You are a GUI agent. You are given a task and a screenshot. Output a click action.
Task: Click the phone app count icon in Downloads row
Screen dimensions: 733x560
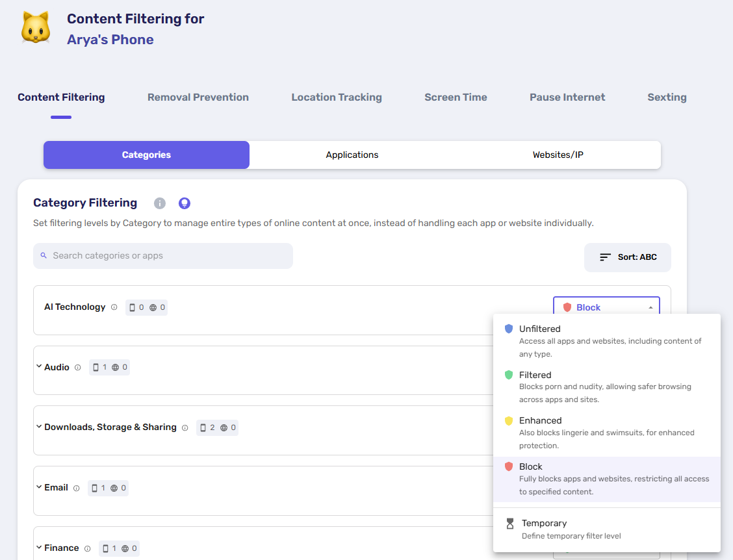point(203,427)
